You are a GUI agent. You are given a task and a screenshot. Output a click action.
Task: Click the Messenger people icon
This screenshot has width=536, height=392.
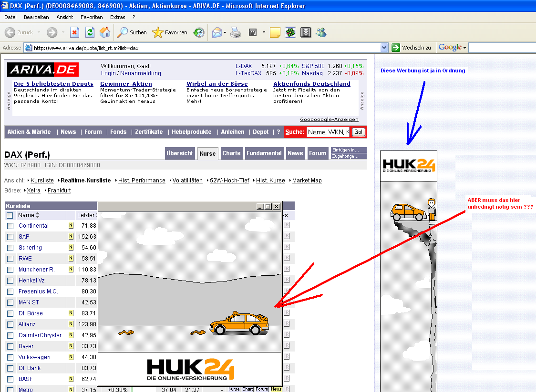(321, 32)
